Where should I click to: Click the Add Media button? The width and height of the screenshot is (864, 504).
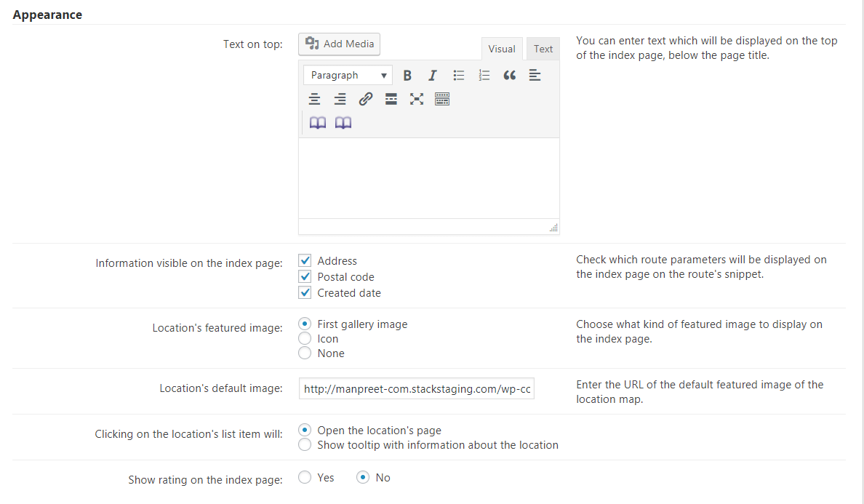click(340, 44)
